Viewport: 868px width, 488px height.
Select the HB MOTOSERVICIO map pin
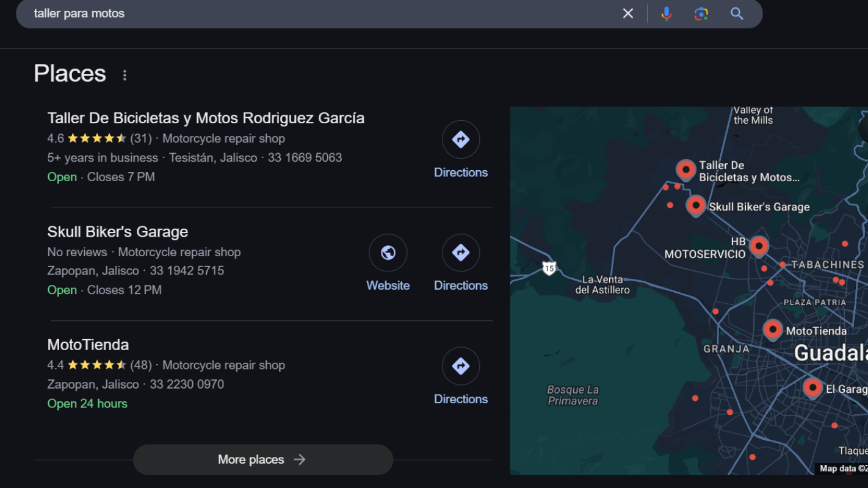click(x=759, y=246)
